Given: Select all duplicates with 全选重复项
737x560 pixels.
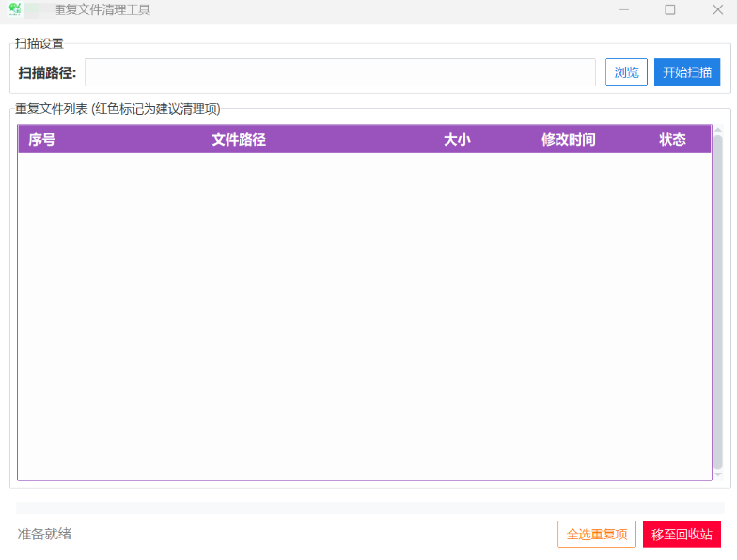Looking at the screenshot, I should pyautogui.click(x=596, y=534).
